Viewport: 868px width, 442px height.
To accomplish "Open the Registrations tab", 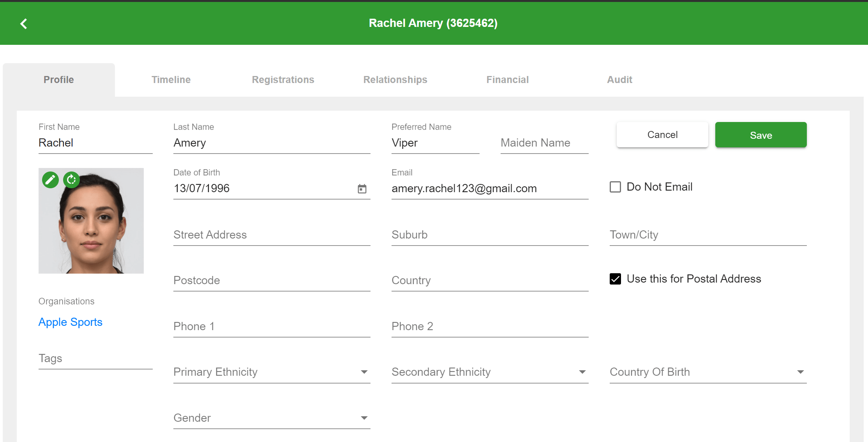I will 283,80.
